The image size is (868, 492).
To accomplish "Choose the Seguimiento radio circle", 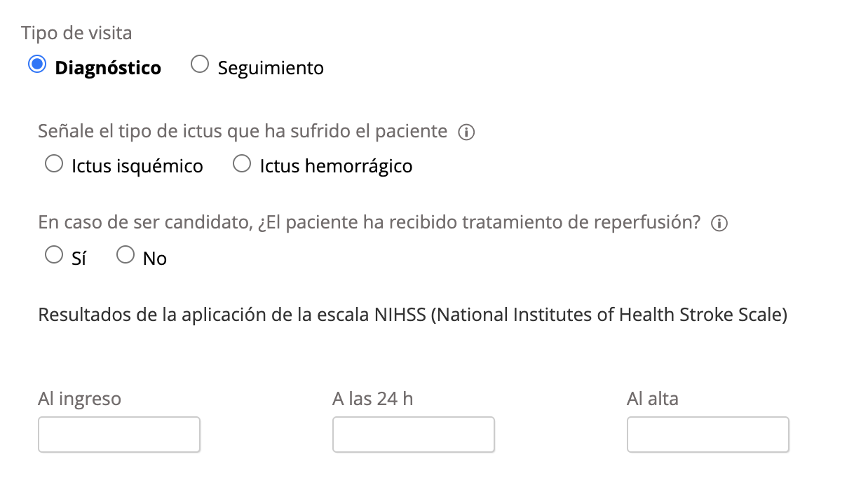I will (x=200, y=65).
